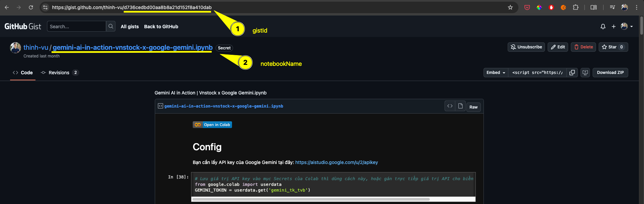Click the plus icon to create new gist
The width and height of the screenshot is (644, 204).
(x=613, y=27)
